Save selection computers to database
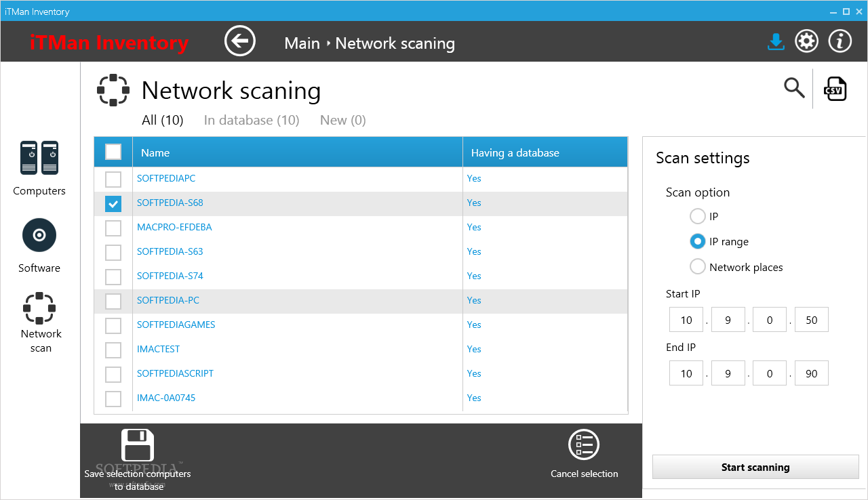 click(x=138, y=461)
